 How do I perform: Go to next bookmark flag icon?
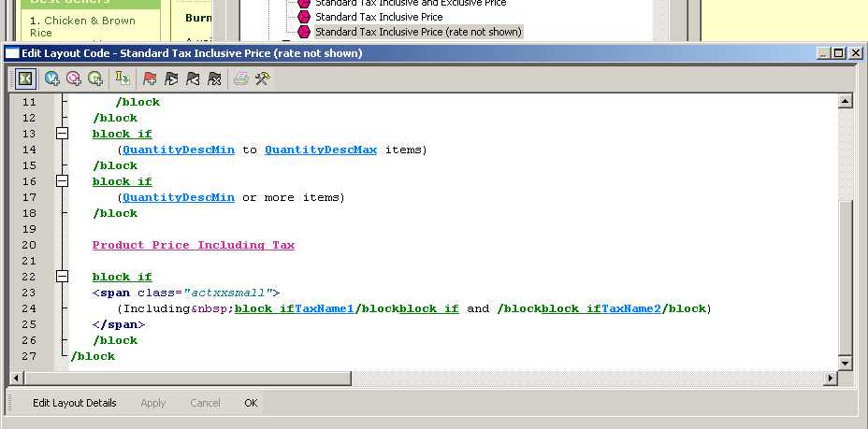click(171, 79)
